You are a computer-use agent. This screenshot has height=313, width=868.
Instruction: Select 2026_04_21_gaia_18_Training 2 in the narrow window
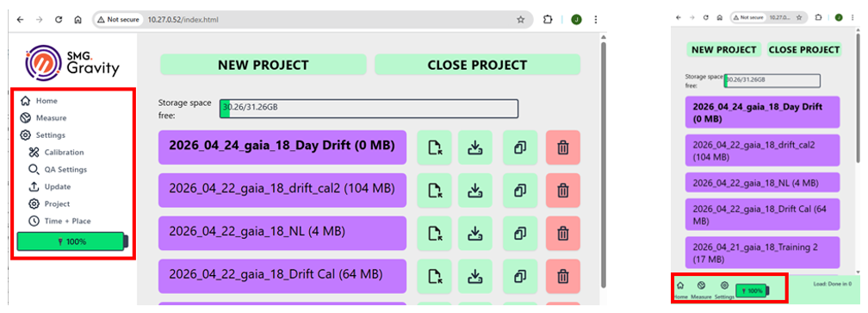tap(762, 252)
